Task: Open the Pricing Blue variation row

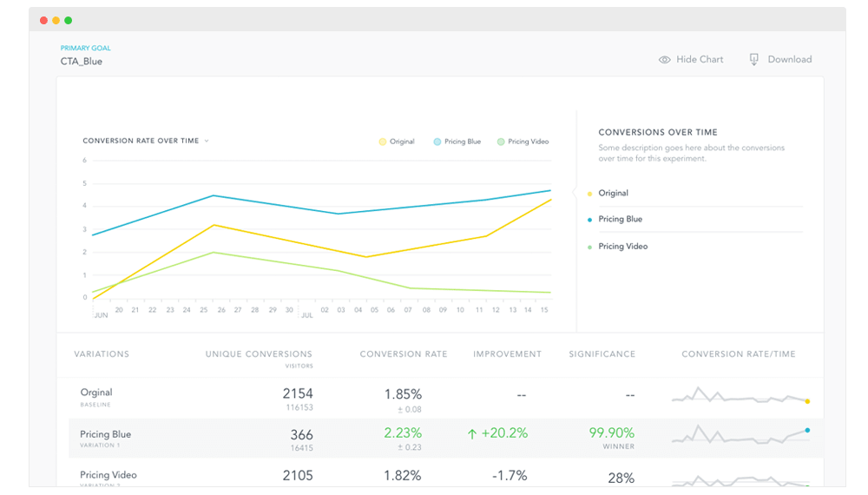Action: pyautogui.click(x=105, y=434)
